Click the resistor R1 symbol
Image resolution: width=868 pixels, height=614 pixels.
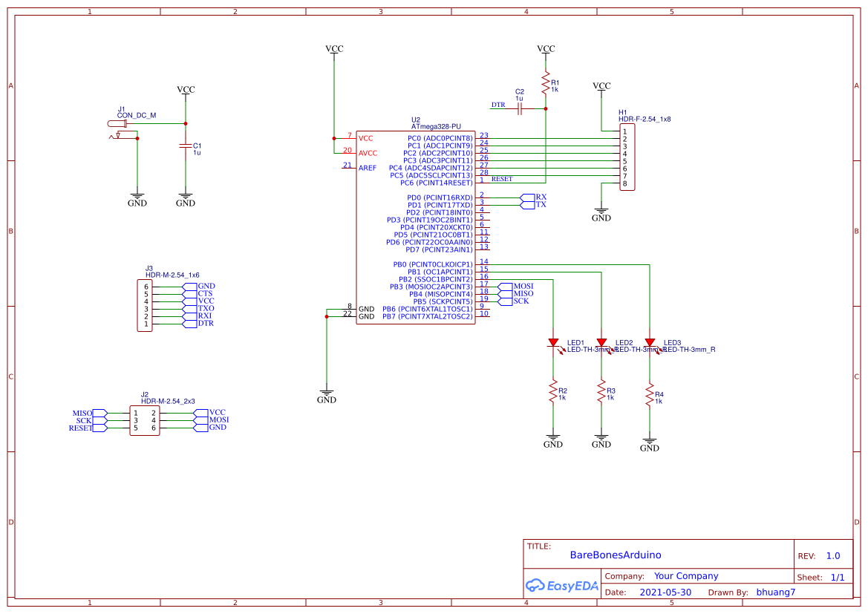point(546,84)
